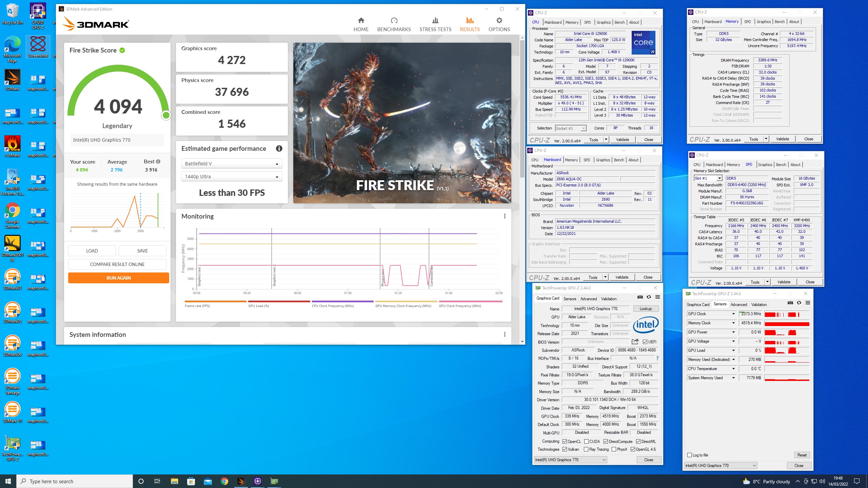Switch to Bench tab in CPU-Z CPU window
868x488 pixels.
619,22
